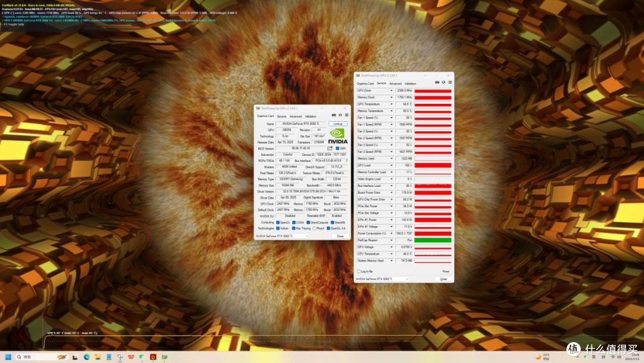Open GPU selector dropdown in Graphics Card window
Viewport: 644px width, 363px height.
pos(281,236)
